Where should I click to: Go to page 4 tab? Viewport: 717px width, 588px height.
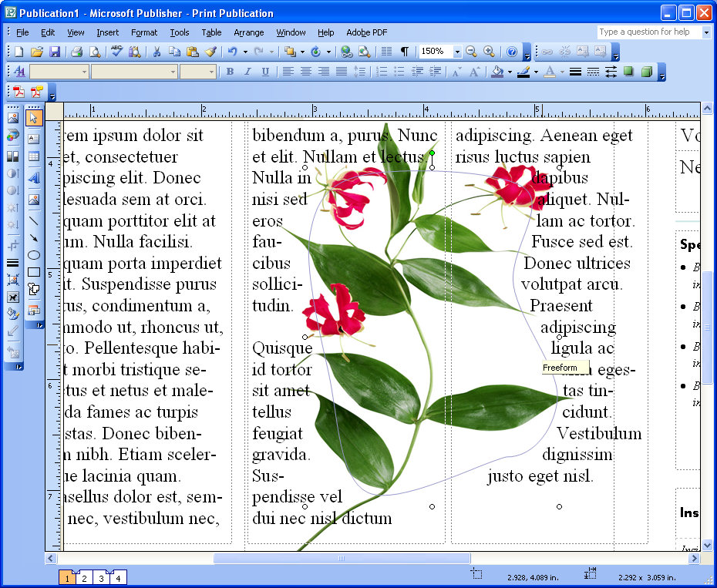click(118, 579)
